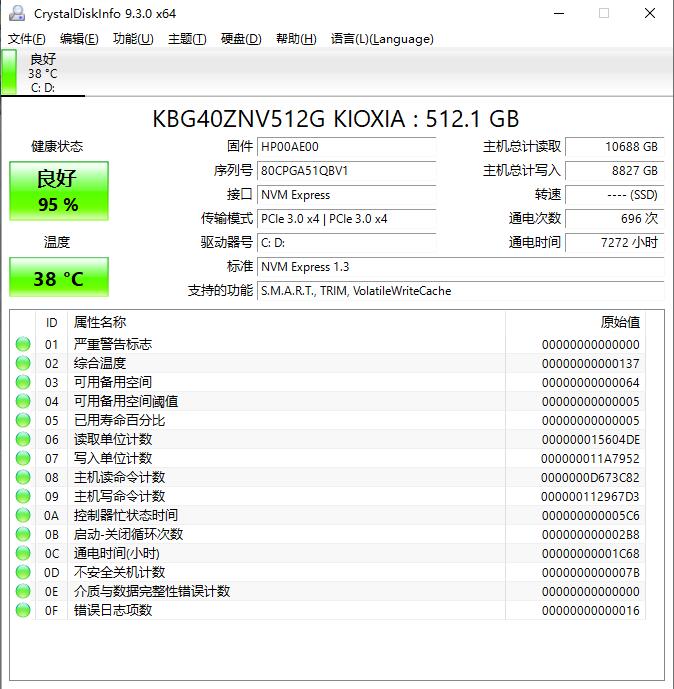Click green status icon for row 02 综合温度
Image resolution: width=674 pixels, height=689 pixels.
tap(23, 363)
